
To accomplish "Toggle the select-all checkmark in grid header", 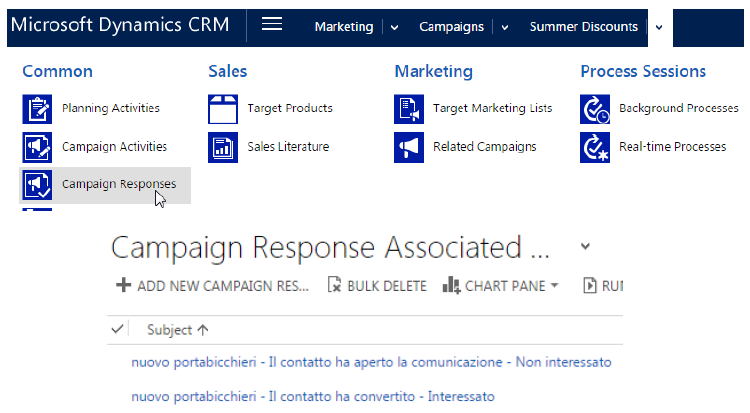I will click(x=117, y=329).
